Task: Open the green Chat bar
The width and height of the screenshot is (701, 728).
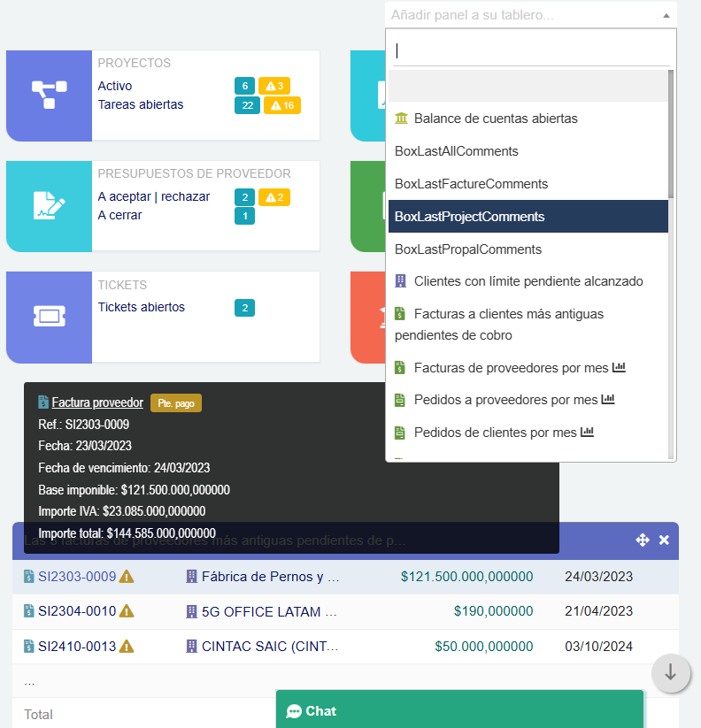Action: pos(459,709)
